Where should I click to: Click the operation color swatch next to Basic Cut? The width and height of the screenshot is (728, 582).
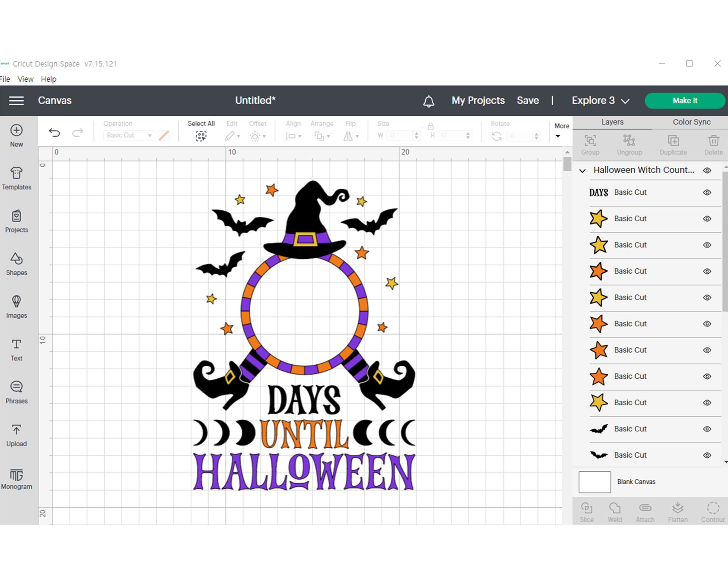click(165, 135)
